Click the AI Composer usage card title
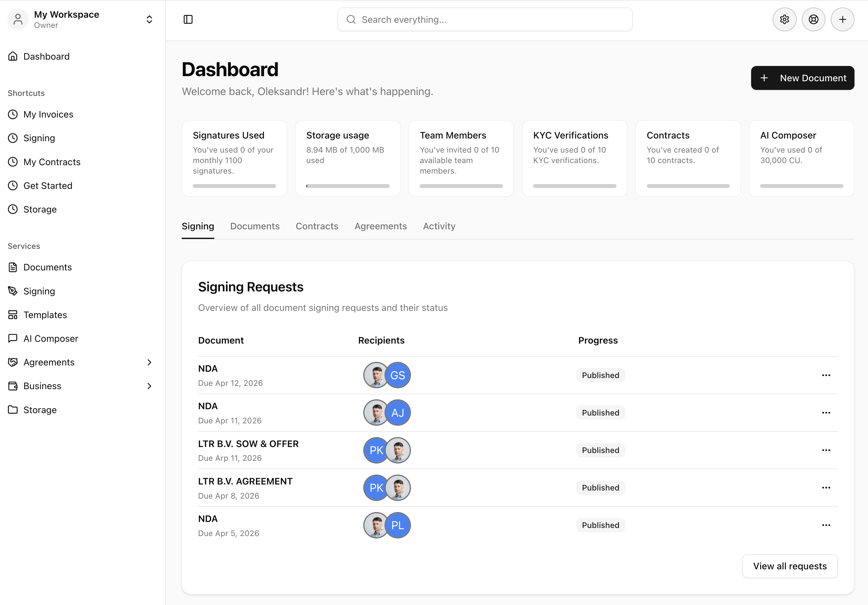 click(788, 135)
